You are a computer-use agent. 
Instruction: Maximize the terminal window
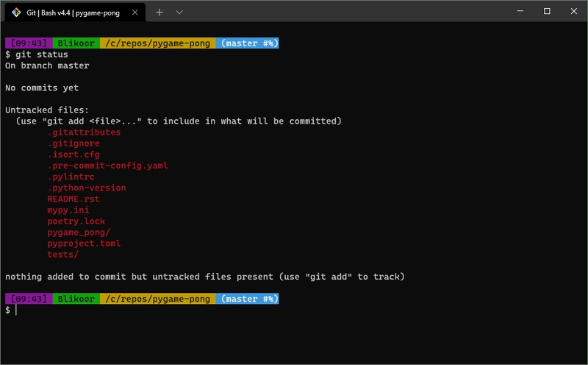tap(547, 11)
